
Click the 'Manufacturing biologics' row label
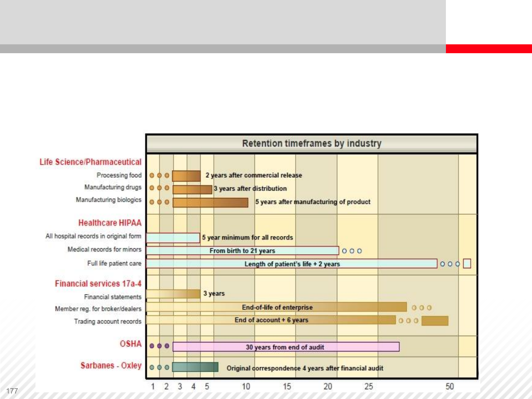pos(109,200)
